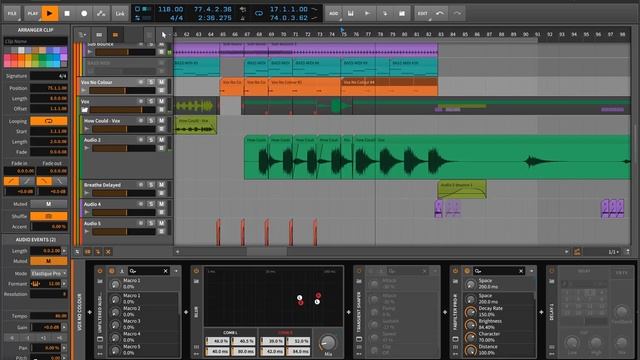Image resolution: width=640 pixels, height=360 pixels.
Task: Open the Elastique Pro mode dropdown
Action: click(x=49, y=273)
